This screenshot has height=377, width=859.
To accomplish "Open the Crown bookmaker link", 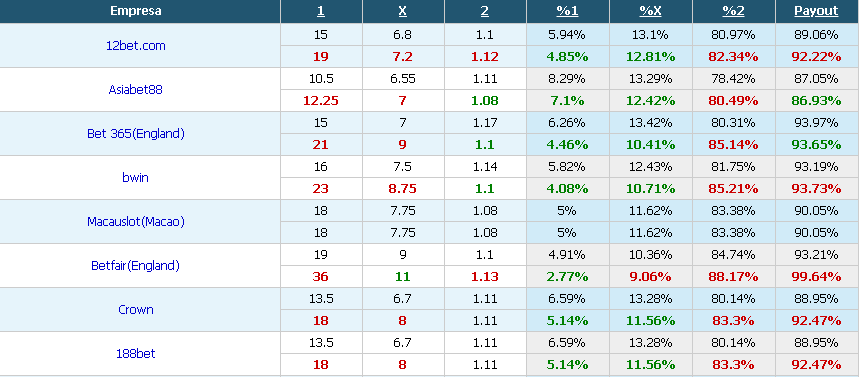I will [135, 310].
